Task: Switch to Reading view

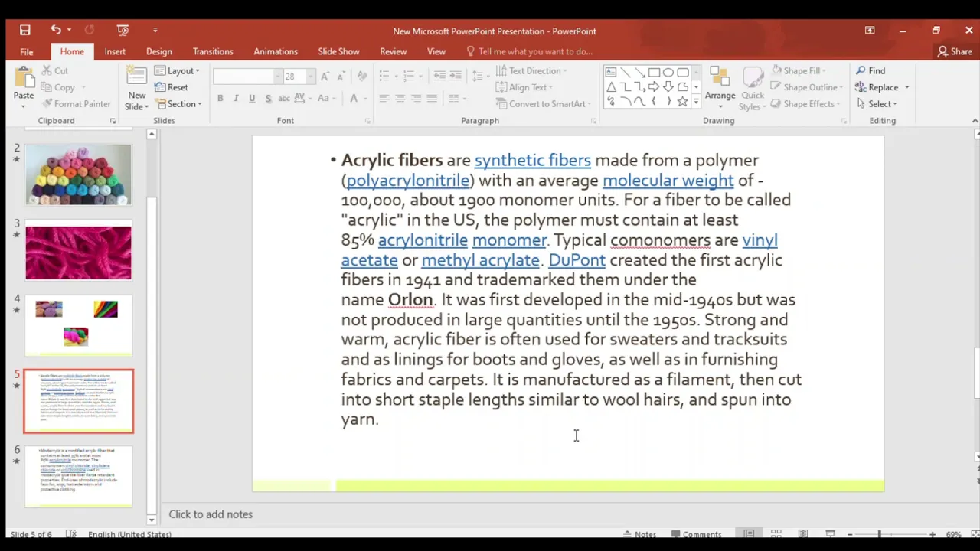Action: click(x=803, y=534)
